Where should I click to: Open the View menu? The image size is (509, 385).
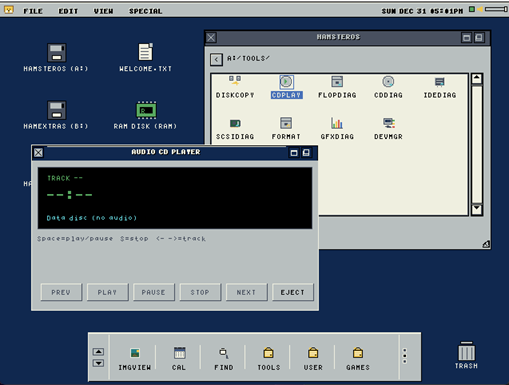[103, 11]
